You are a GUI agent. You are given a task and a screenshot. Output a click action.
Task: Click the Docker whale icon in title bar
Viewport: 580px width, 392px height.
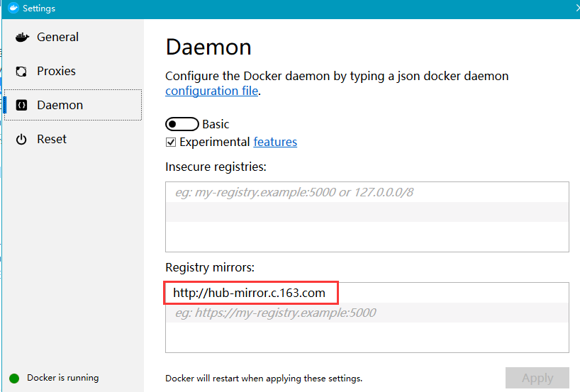pos(12,9)
